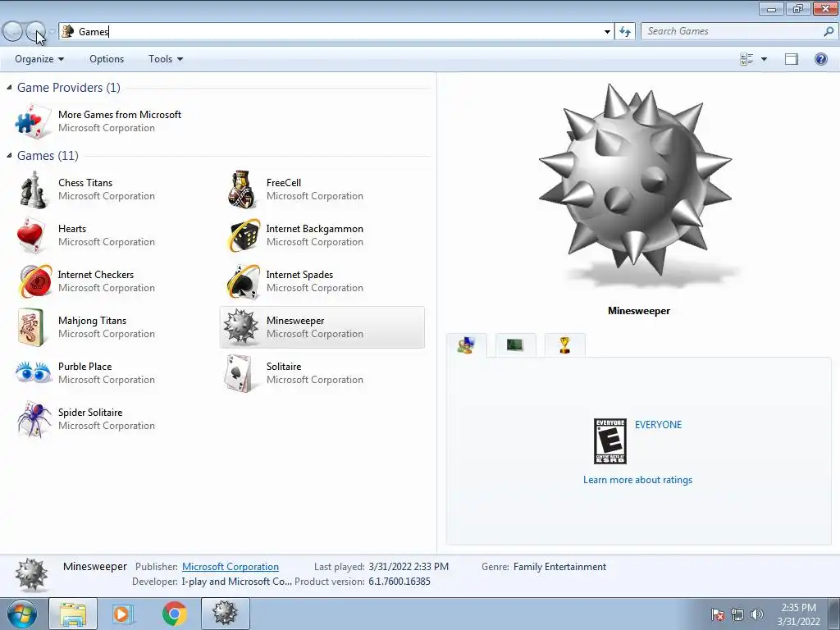Click the Help question mark icon
The height and width of the screenshot is (630, 840).
click(x=820, y=59)
